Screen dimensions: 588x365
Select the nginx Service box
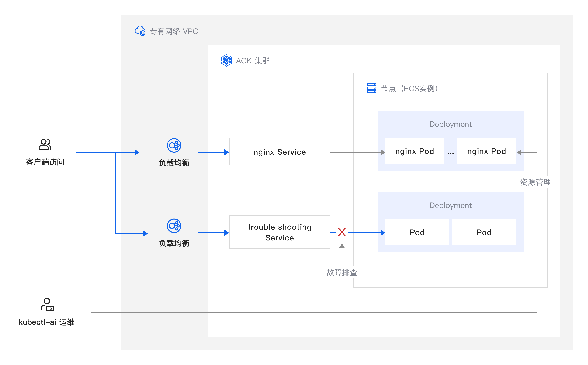click(x=279, y=152)
